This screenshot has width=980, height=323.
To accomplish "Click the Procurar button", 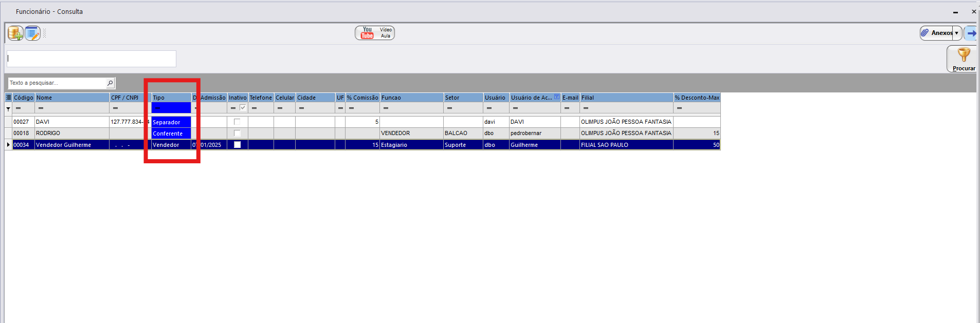I will tap(963, 59).
